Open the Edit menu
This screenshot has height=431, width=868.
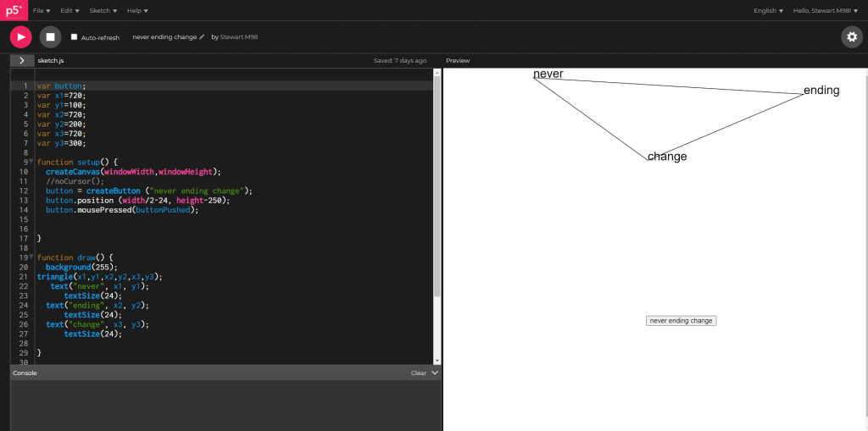70,10
